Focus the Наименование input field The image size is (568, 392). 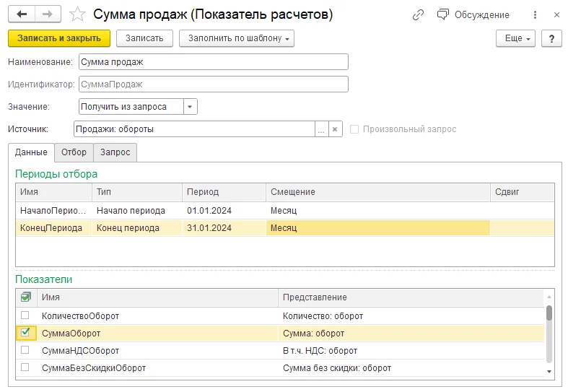click(x=214, y=62)
